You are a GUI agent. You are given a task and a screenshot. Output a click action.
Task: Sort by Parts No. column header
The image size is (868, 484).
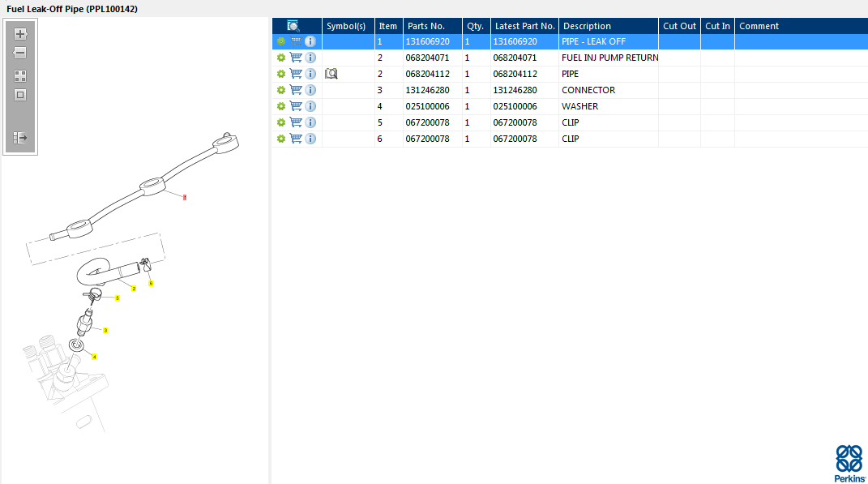(432, 26)
